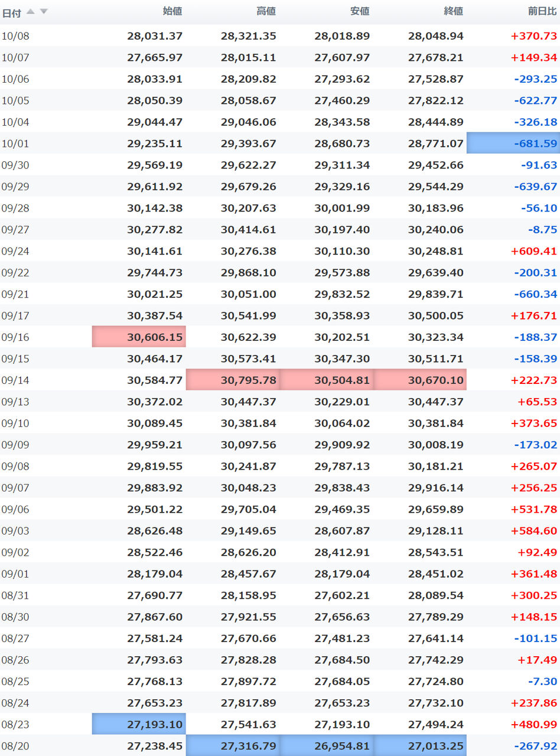Sort dates ascending with the up arrow
The width and height of the screenshot is (560, 756).
(x=31, y=12)
